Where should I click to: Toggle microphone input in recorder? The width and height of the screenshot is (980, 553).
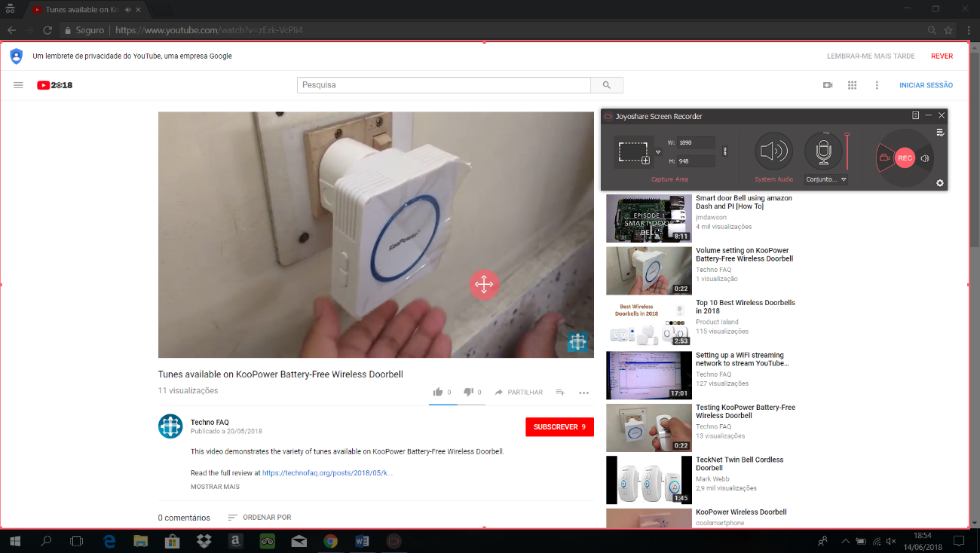point(823,151)
